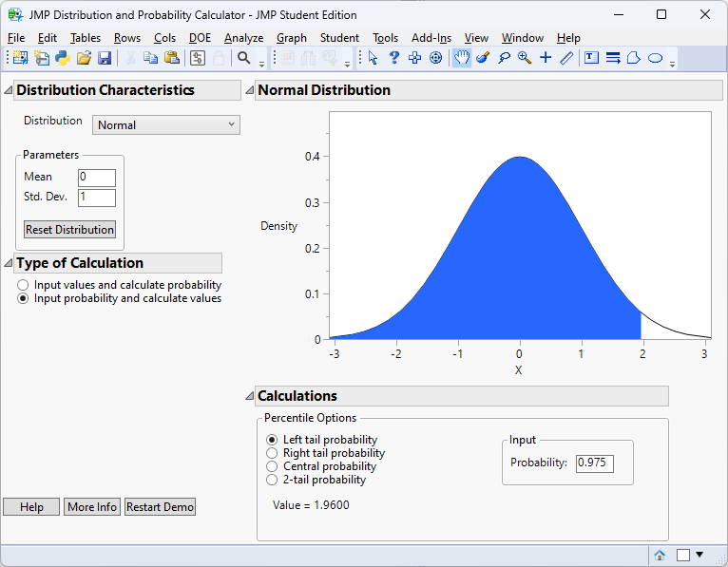Select the Brush tool icon
The width and height of the screenshot is (728, 567).
click(x=483, y=58)
